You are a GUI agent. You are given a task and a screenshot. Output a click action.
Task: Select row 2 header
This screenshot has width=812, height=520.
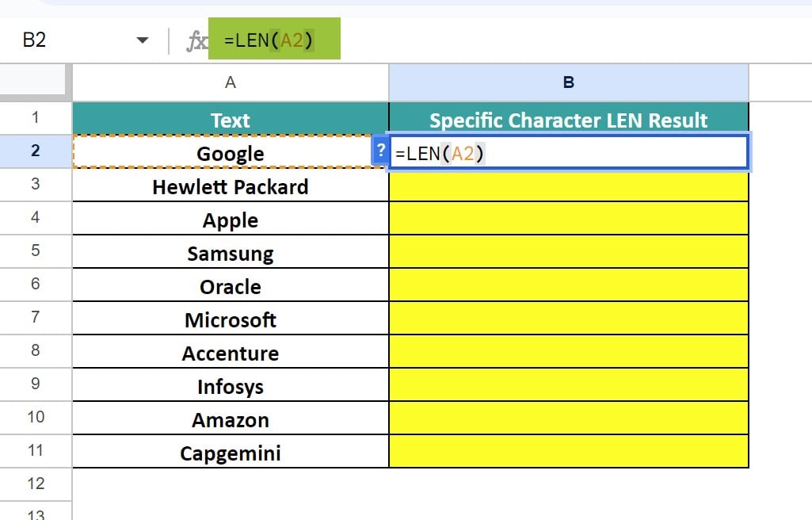[36, 151]
